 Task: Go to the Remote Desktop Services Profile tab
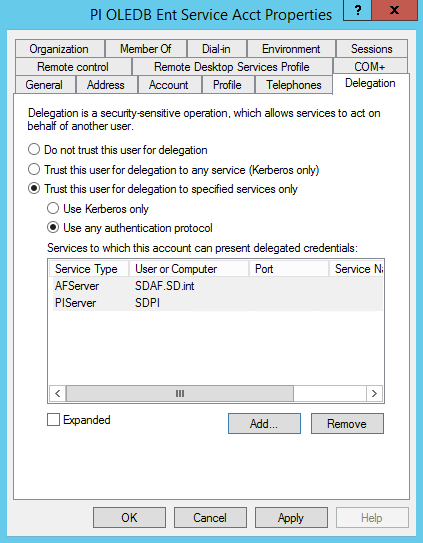[x=232, y=67]
